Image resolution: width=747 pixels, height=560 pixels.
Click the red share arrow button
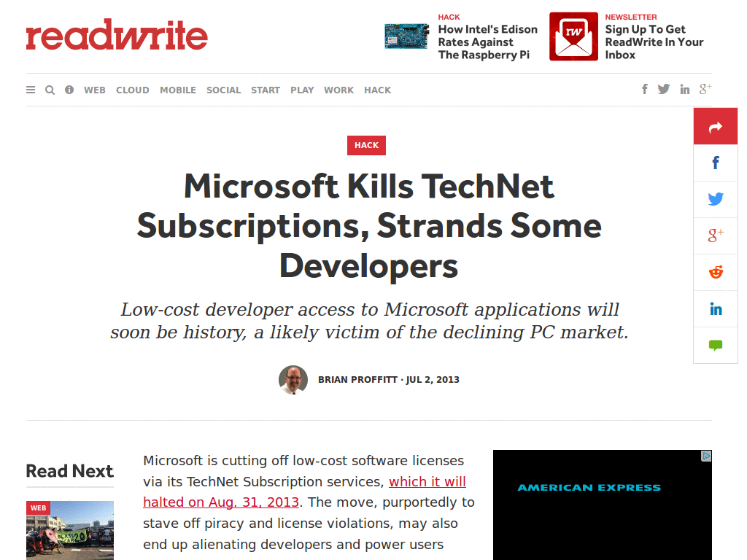click(716, 127)
